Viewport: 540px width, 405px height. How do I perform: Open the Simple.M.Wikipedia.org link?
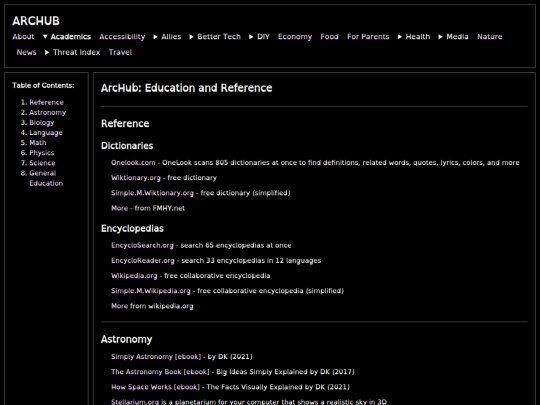pos(150,291)
